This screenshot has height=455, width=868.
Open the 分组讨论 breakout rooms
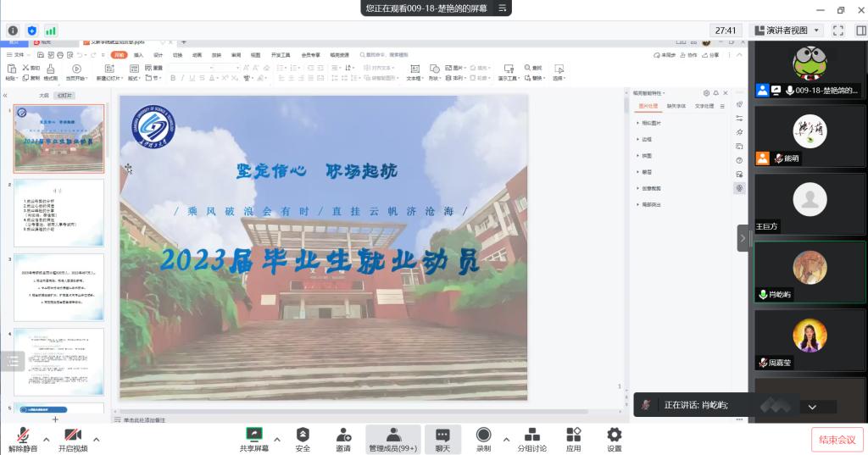(532, 439)
